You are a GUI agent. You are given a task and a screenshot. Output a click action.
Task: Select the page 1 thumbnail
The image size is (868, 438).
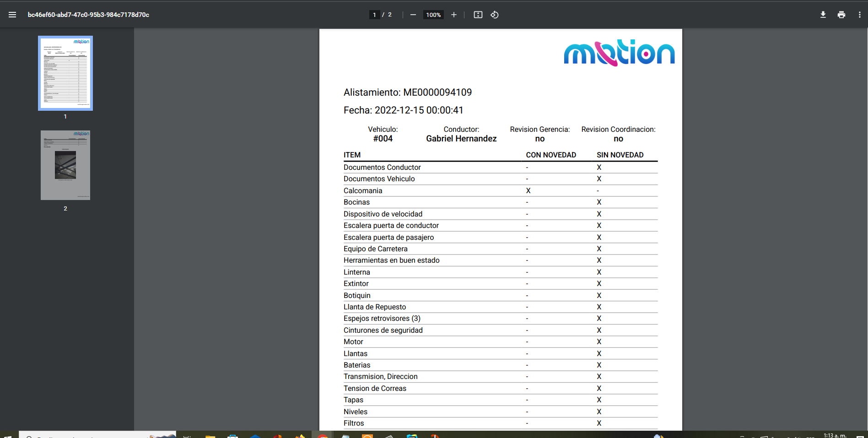65,73
